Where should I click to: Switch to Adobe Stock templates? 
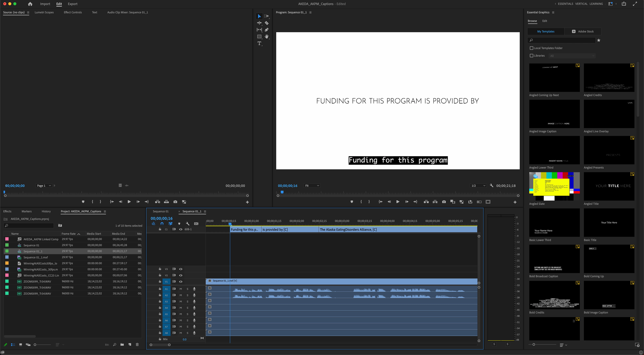click(583, 31)
